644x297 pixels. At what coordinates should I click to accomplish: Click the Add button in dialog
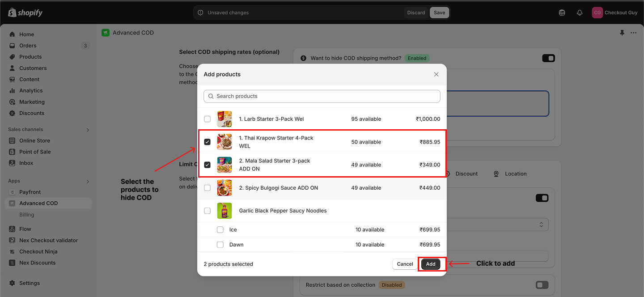pos(431,264)
